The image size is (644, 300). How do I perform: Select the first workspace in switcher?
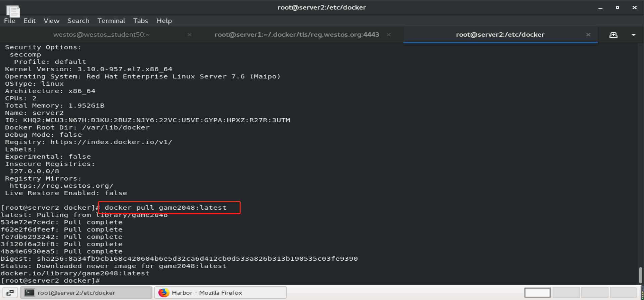tap(537, 293)
